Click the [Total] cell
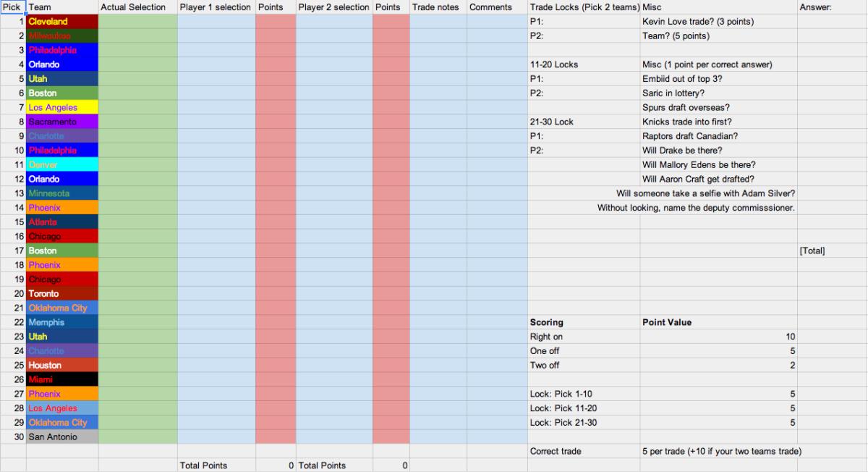 click(x=832, y=250)
